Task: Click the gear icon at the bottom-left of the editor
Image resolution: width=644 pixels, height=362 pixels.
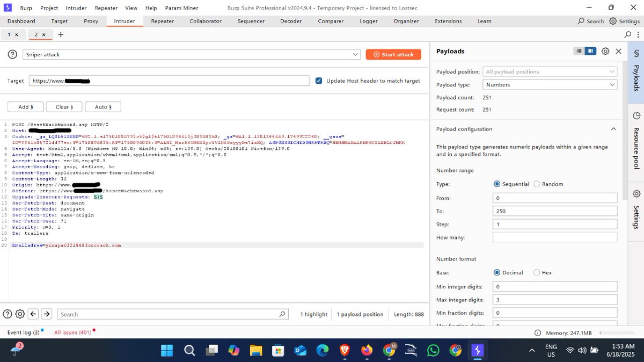Action: (x=20, y=314)
